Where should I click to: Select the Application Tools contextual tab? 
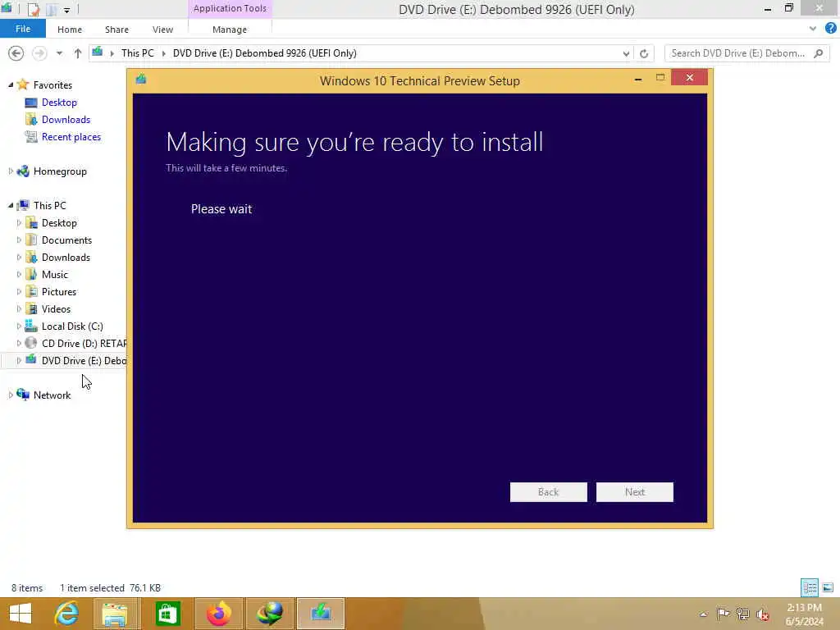230,8
